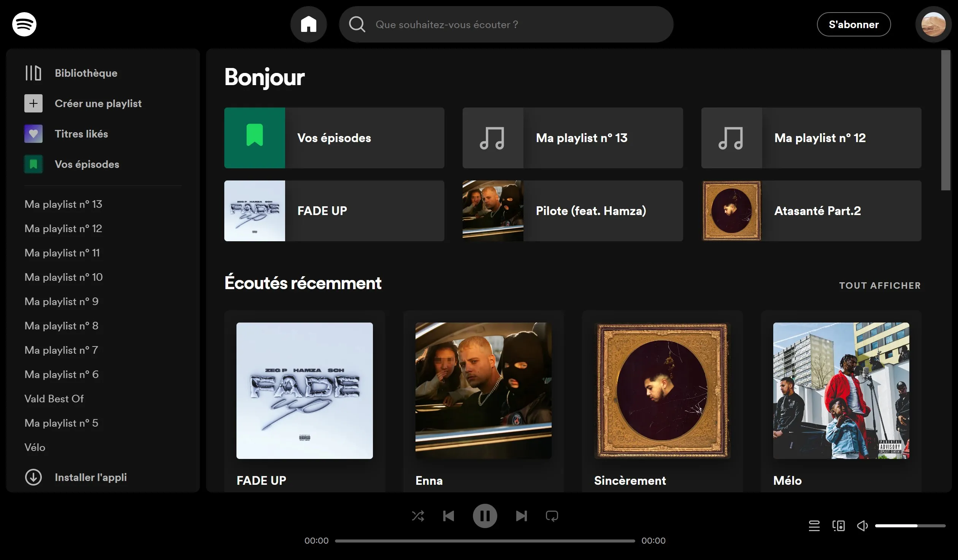This screenshot has height=560, width=958.
Task: Mute the volume speaker icon
Action: [862, 526]
